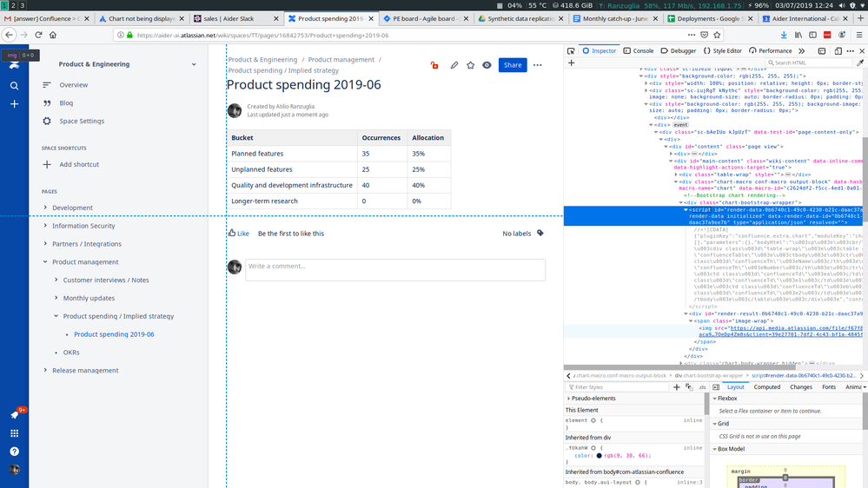Open notifications bell in blue sidebar
Screen dimensions: 868x488
click(x=15, y=415)
